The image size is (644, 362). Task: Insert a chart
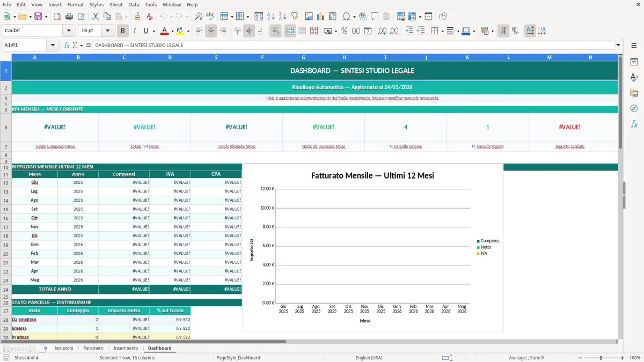[321, 17]
